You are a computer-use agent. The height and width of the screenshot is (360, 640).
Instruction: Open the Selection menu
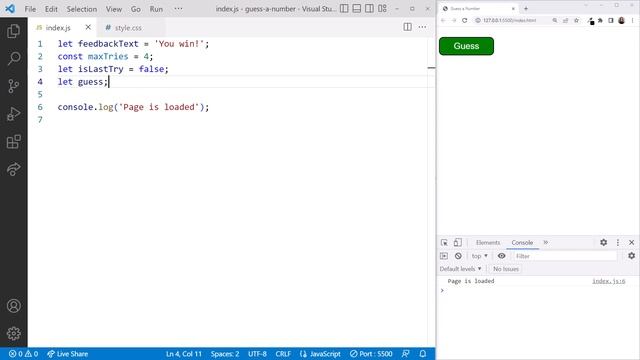82,9
